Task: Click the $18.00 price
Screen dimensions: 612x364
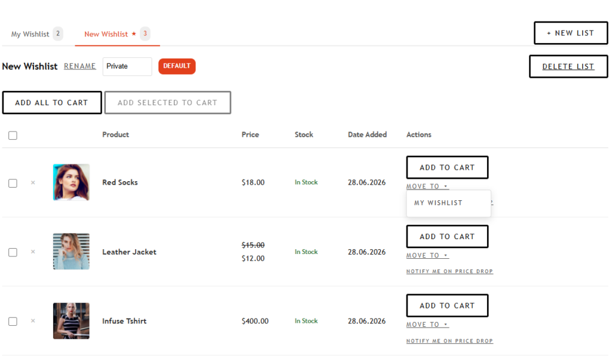Action: click(253, 182)
